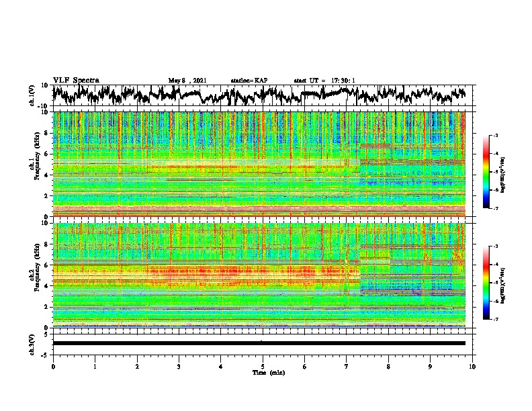532x411 pixels.
Task: Click the "Time (min)" axis label
Action: click(x=269, y=373)
